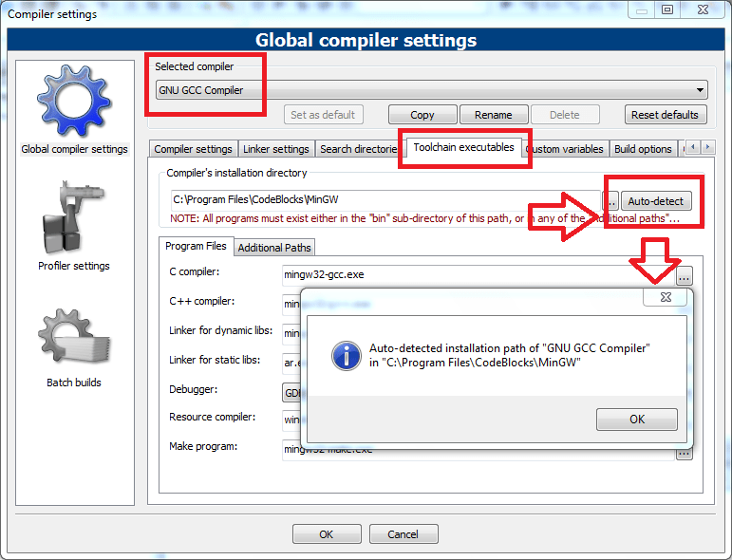Select the Toolchain executables tab

pyautogui.click(x=463, y=147)
